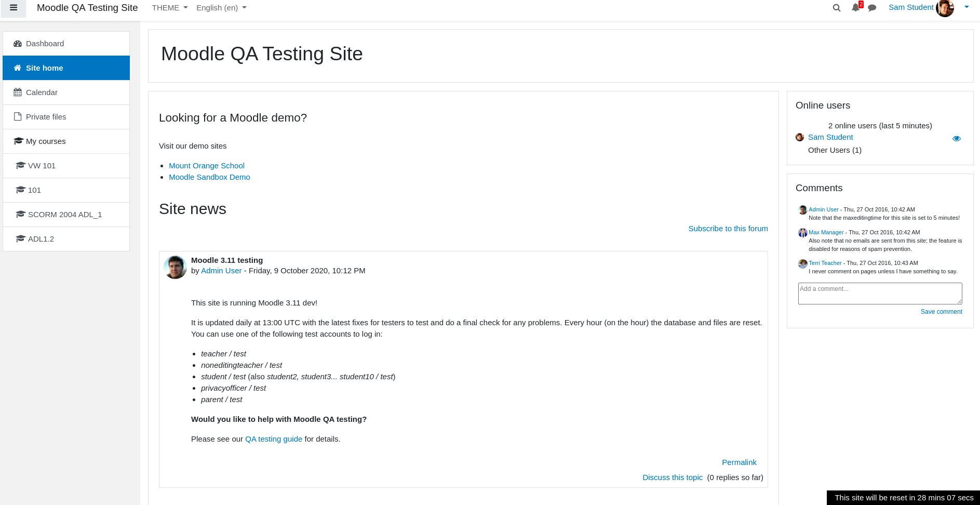Screen dimensions: 980x505
Task: Click Save comment
Action: (x=941, y=312)
